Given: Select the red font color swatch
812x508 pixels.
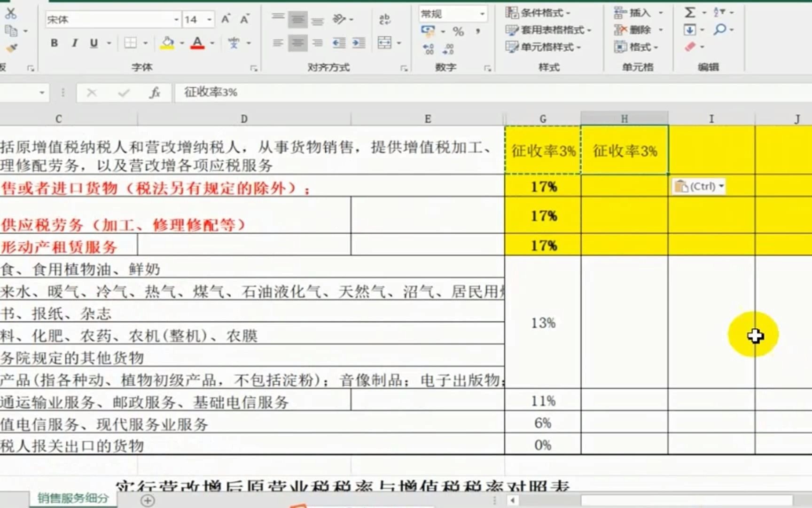Looking at the screenshot, I should click(198, 47).
